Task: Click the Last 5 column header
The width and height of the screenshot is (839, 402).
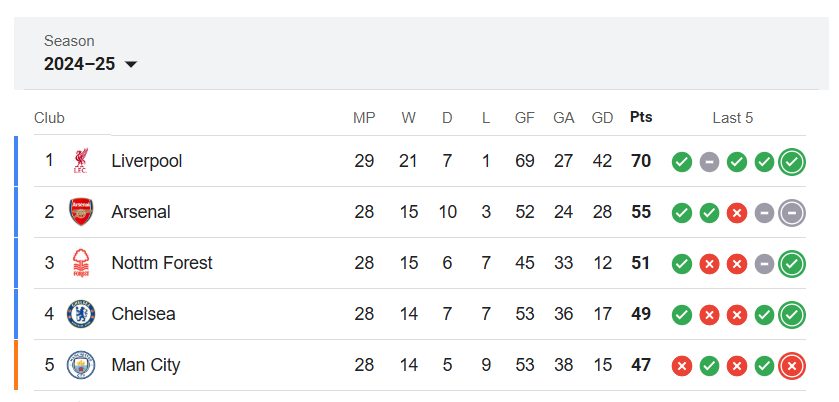Action: [x=733, y=118]
